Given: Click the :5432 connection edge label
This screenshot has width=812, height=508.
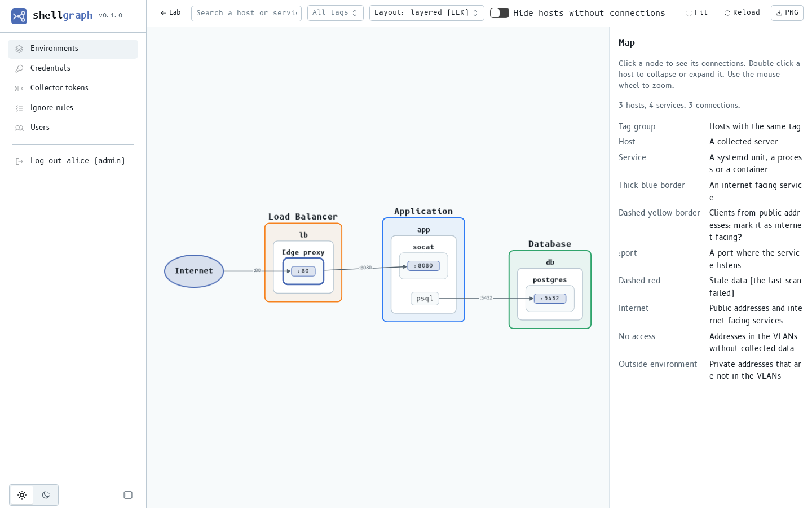Looking at the screenshot, I should [x=486, y=298].
